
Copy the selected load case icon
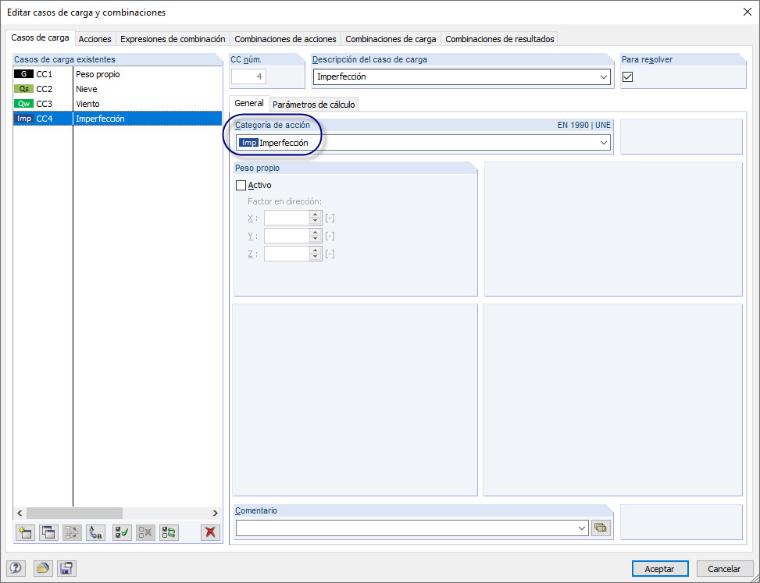(x=48, y=533)
